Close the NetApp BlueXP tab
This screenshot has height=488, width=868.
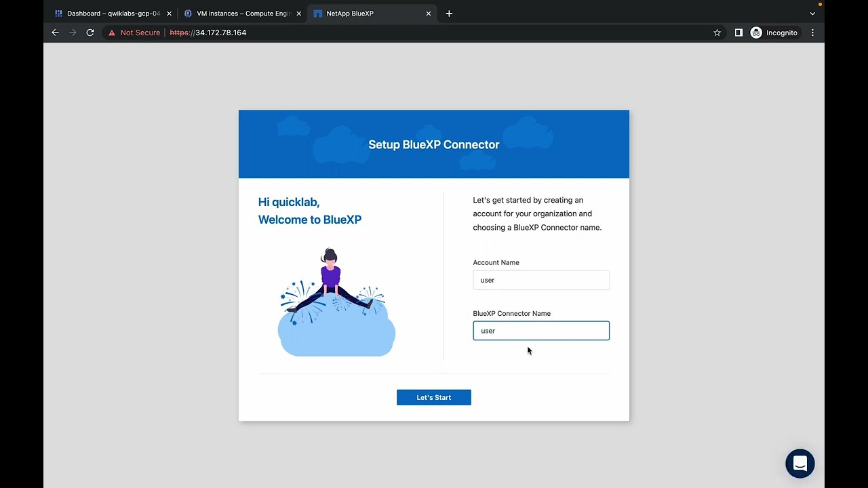pos(428,14)
